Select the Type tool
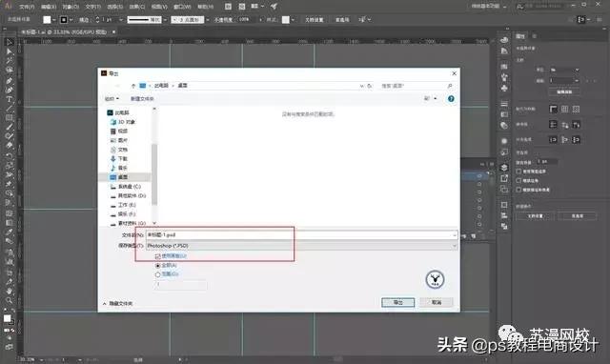The image size is (610, 364). pyautogui.click(x=10, y=99)
